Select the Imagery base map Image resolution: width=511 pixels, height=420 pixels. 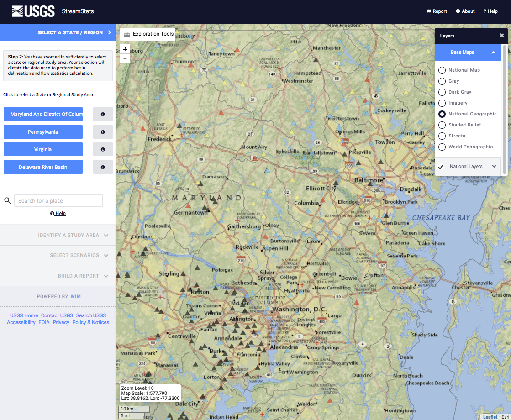point(442,103)
